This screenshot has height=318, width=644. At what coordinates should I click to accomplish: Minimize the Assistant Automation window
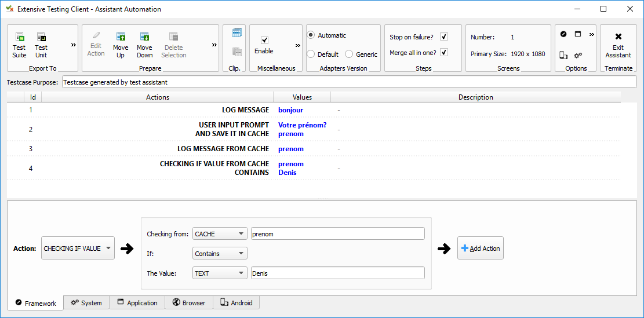coord(577,9)
